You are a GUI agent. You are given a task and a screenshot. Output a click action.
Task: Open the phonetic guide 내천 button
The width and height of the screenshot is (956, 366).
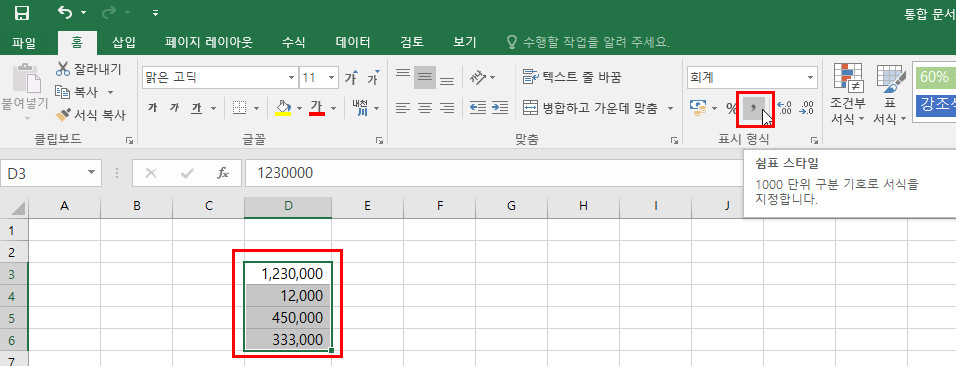[360, 108]
